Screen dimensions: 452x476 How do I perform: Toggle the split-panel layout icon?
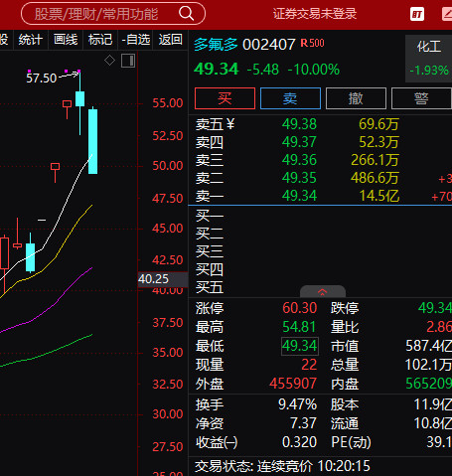(x=128, y=61)
